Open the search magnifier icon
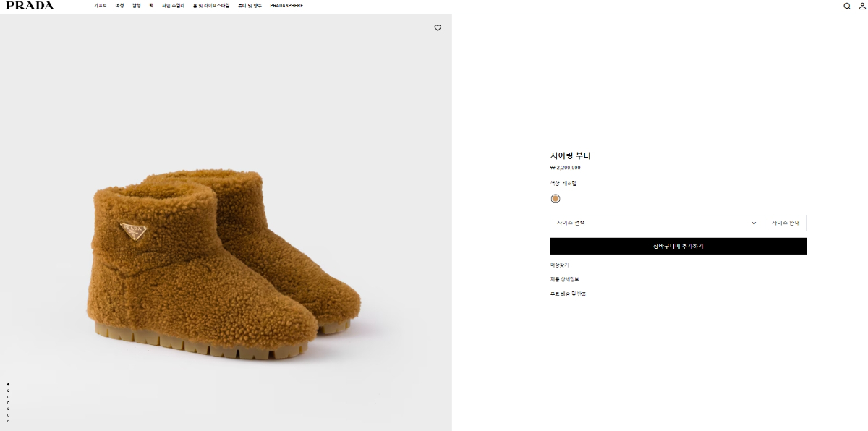This screenshot has height=431, width=868. [x=847, y=6]
